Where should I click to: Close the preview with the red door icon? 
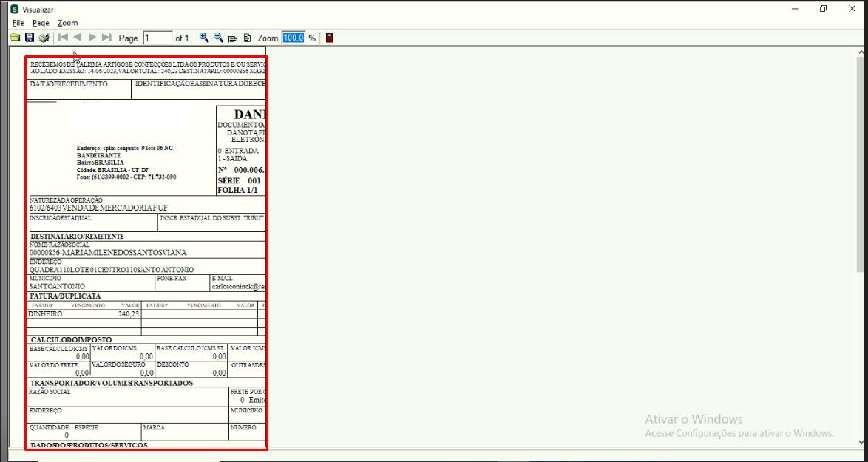pyautogui.click(x=329, y=38)
